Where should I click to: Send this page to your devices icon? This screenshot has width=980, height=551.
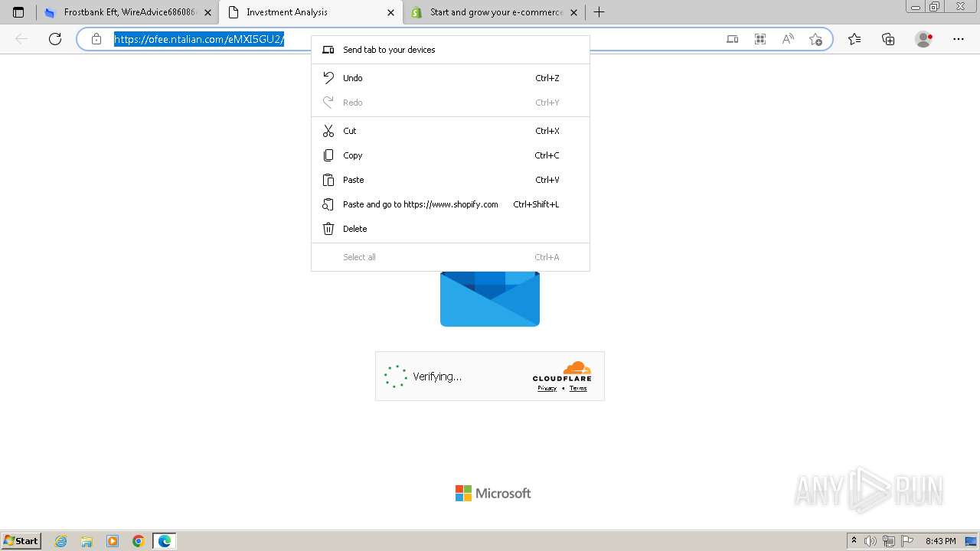tap(733, 39)
